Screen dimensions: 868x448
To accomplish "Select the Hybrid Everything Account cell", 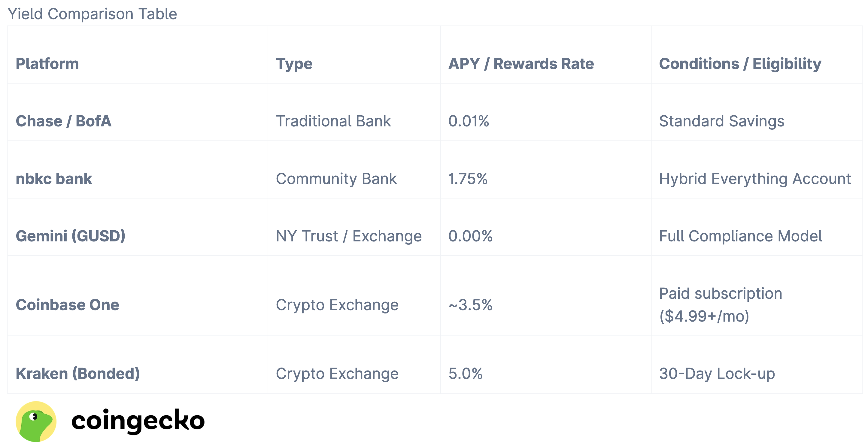I will (755, 179).
